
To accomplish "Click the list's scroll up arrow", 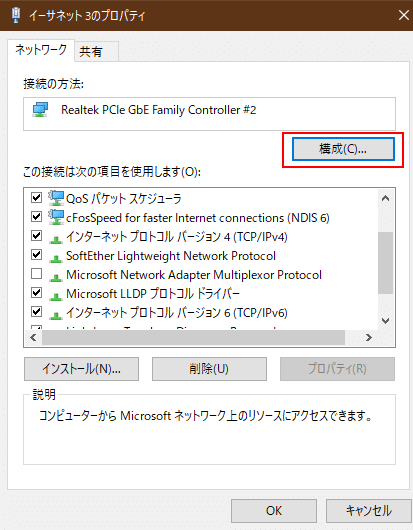I will [x=385, y=198].
